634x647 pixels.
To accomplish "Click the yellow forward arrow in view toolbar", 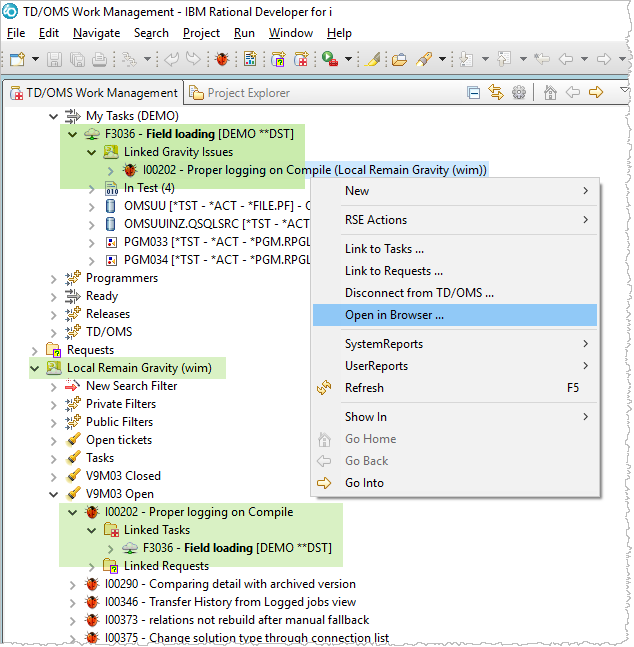I will point(596,93).
